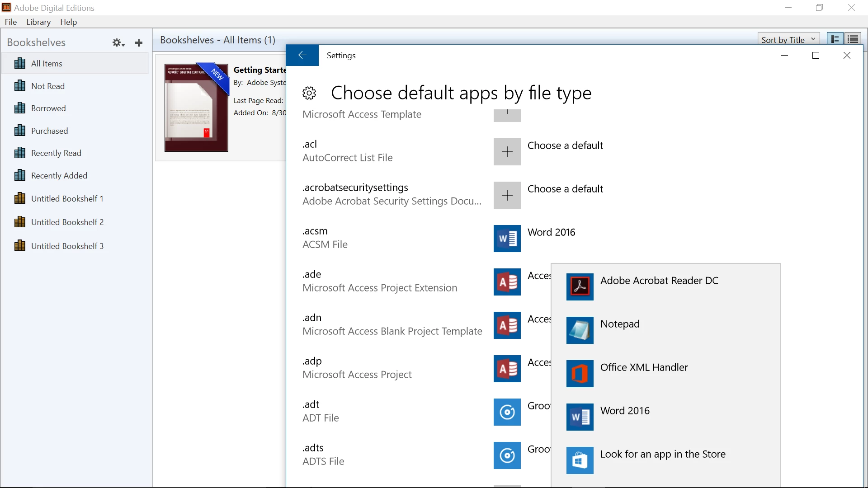Select Recently Added bookshelf

tap(59, 175)
